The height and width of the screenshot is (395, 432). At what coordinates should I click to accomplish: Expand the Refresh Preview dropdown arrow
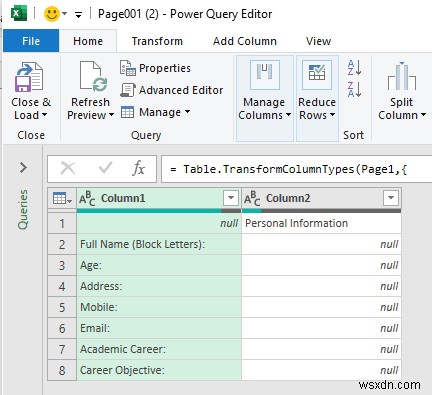click(x=111, y=115)
